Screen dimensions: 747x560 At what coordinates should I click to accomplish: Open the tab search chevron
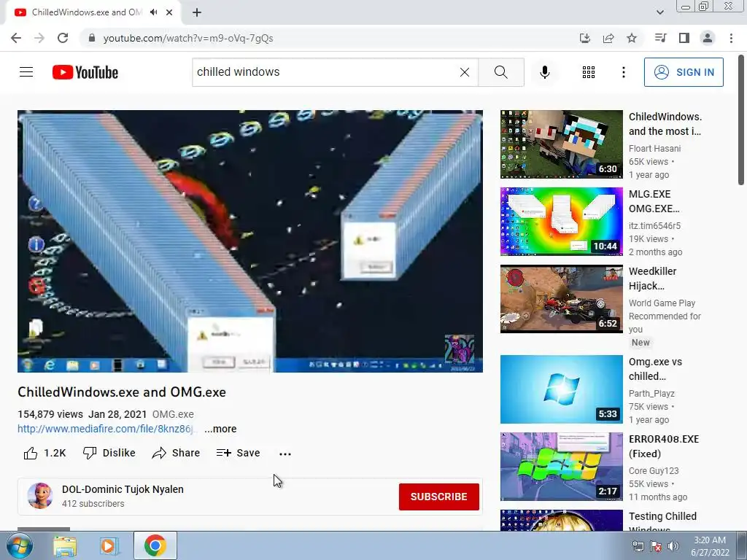tap(659, 12)
